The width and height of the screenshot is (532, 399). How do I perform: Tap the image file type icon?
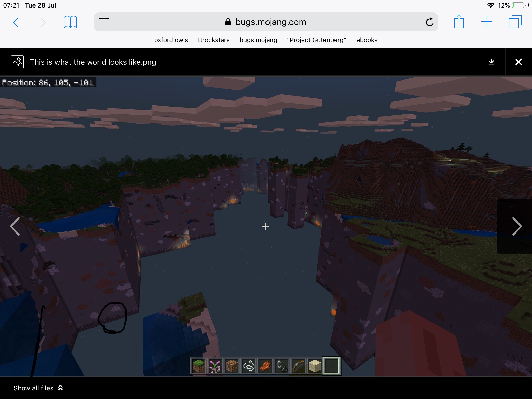(x=17, y=62)
